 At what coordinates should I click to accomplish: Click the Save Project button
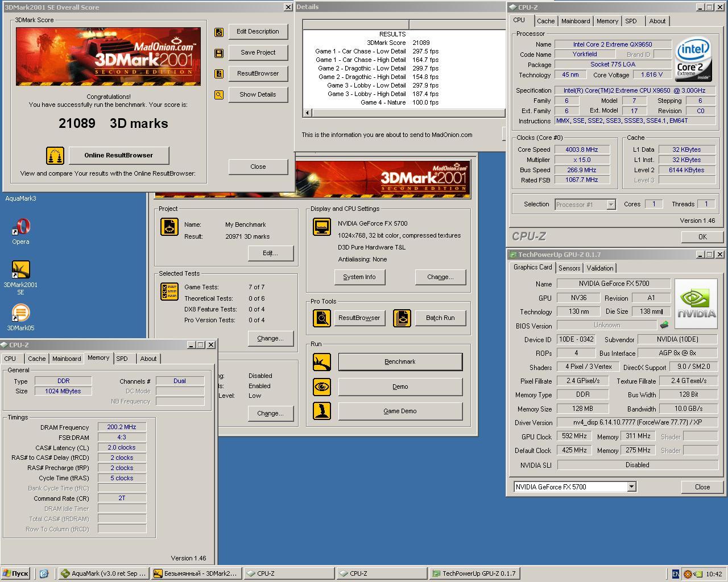(258, 53)
